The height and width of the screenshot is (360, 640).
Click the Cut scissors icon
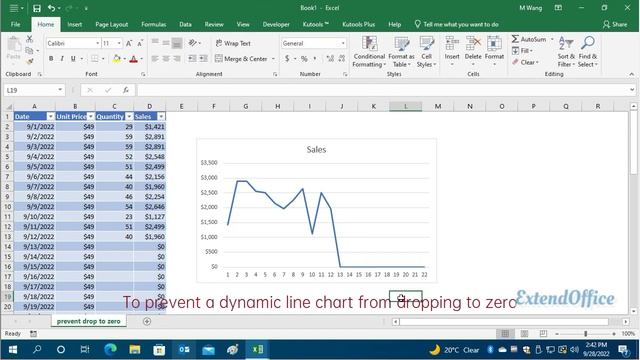pyautogui.click(x=29, y=39)
